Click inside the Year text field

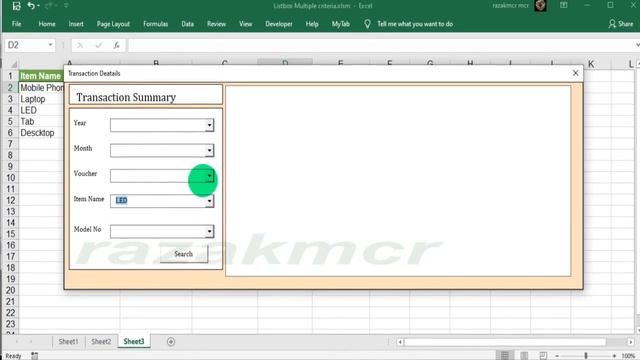pos(158,125)
